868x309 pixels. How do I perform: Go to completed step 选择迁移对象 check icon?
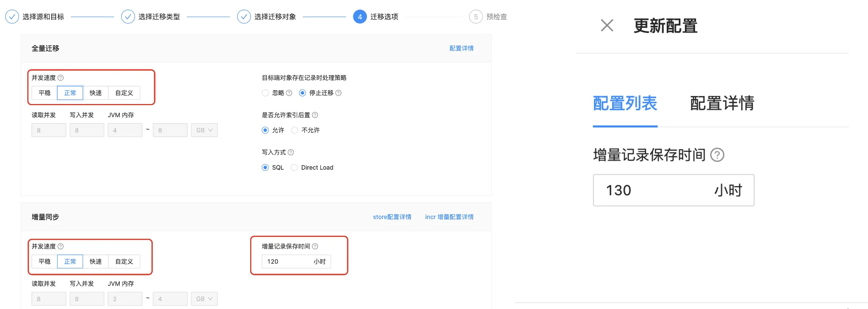click(244, 17)
